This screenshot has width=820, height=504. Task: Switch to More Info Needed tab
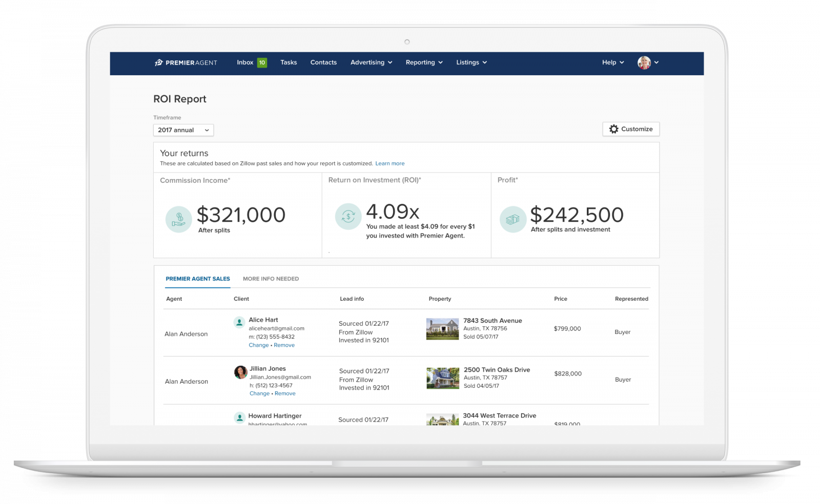[271, 279]
